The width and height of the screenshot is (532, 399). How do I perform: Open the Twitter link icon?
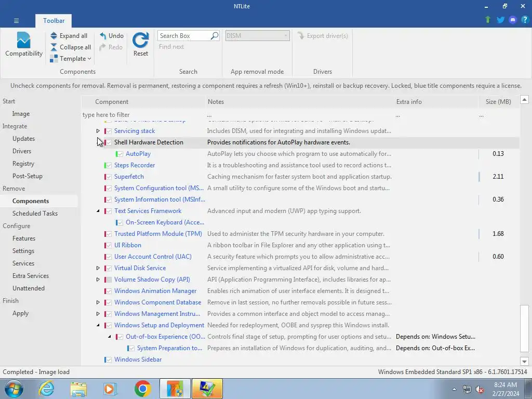(x=500, y=20)
